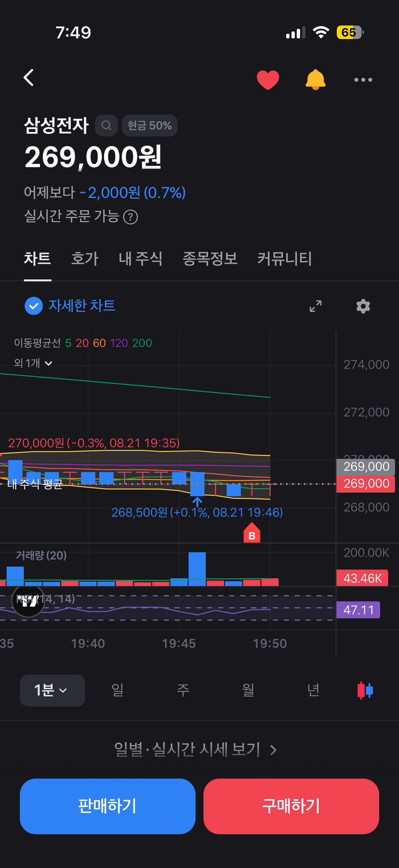The height and width of the screenshot is (868, 399).
Task: Tap the 현금 50% badge
Action: coord(150,126)
